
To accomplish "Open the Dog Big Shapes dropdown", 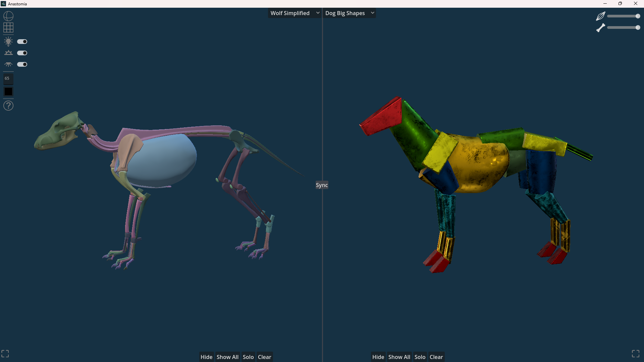I will tap(350, 13).
